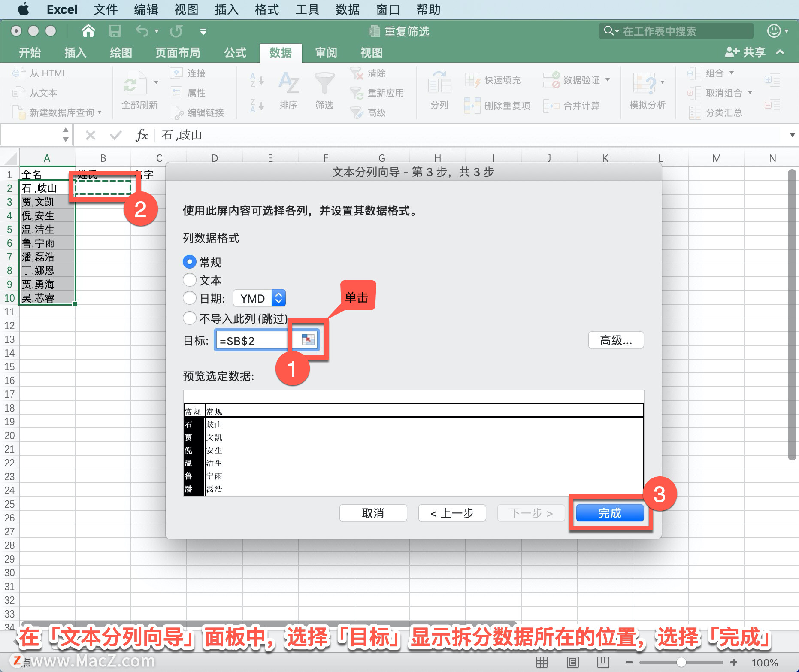The width and height of the screenshot is (799, 672).
Task: Click the Redo arrow icon
Action: [176, 31]
